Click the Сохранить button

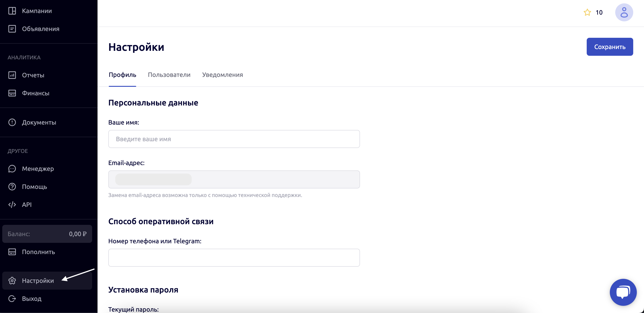[610, 47]
